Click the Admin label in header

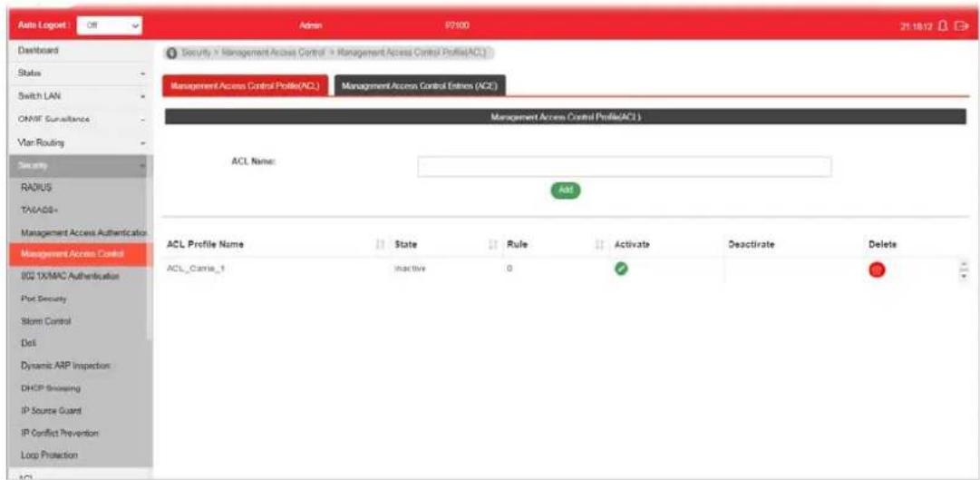pos(311,26)
